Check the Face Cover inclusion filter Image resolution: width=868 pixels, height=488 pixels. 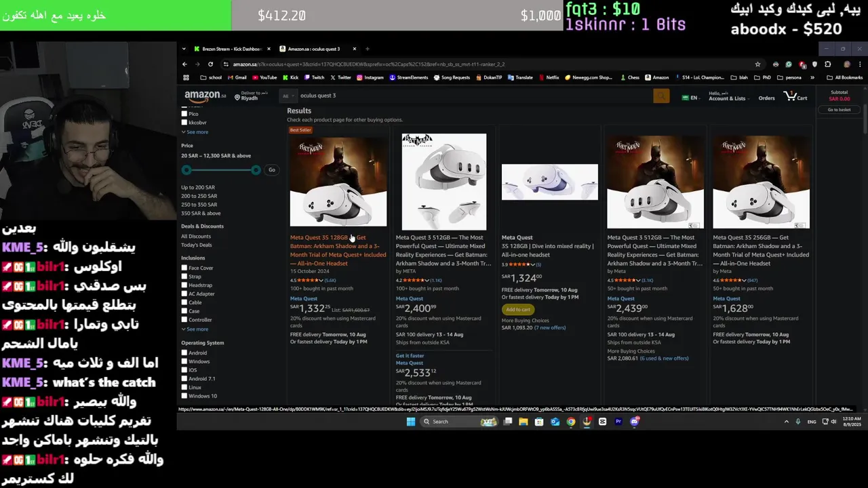tap(184, 268)
